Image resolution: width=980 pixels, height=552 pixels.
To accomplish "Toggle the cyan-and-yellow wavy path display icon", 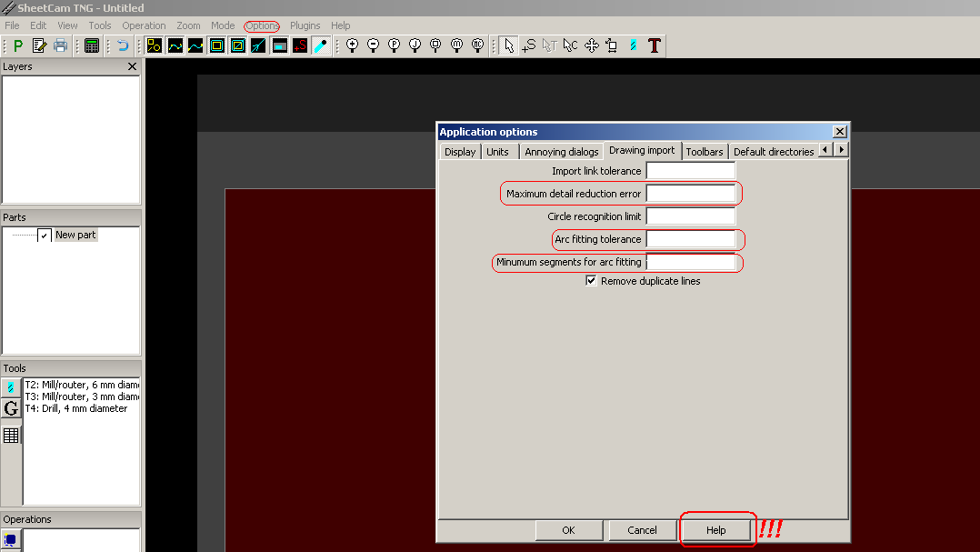I will [x=175, y=45].
